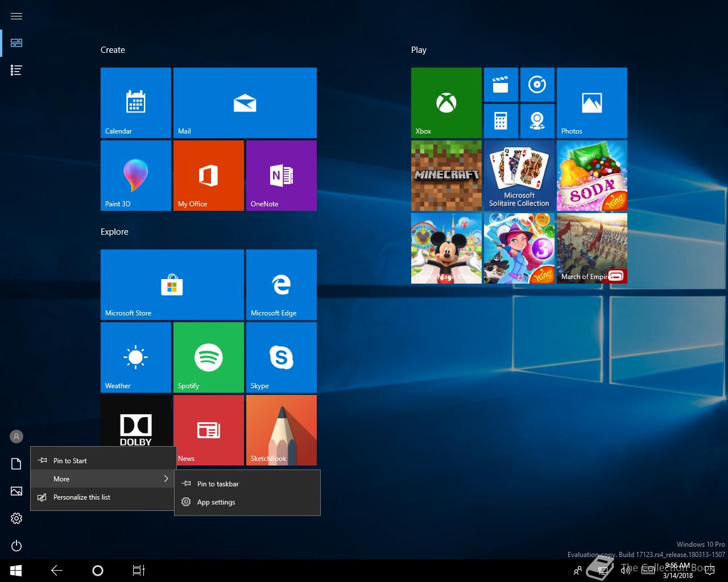The width and height of the screenshot is (728, 582).
Task: Launch SketchBook tile
Action: 282,430
